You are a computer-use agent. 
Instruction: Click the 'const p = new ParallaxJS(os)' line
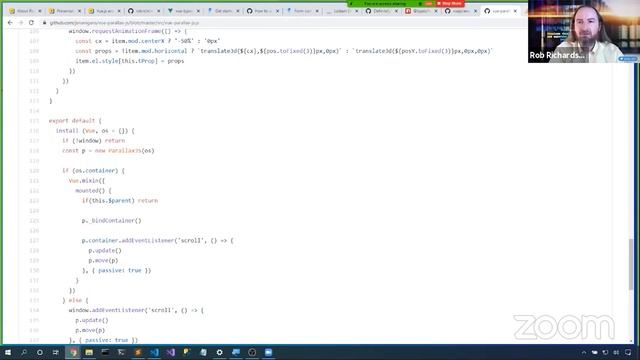click(108, 151)
